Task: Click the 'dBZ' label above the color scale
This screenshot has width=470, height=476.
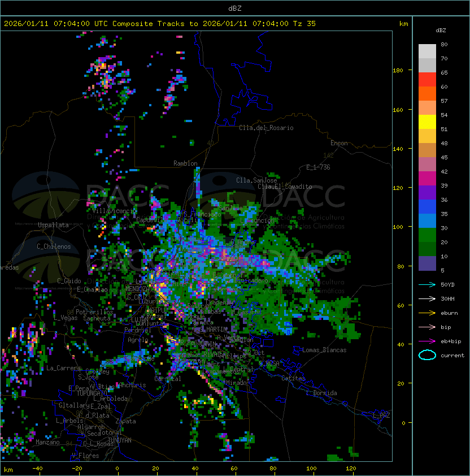Action: click(441, 31)
